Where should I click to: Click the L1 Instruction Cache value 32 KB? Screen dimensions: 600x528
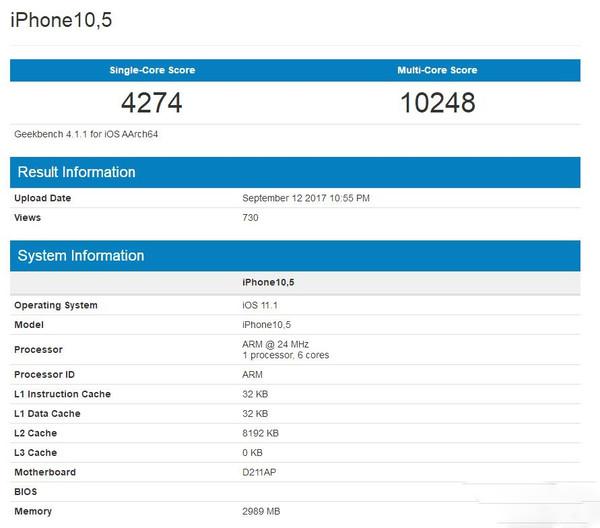pyautogui.click(x=255, y=394)
